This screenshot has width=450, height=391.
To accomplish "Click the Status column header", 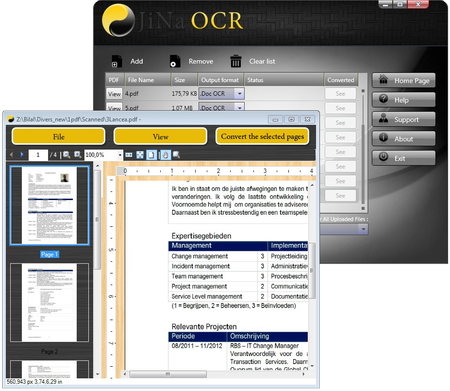I will pyautogui.click(x=284, y=80).
